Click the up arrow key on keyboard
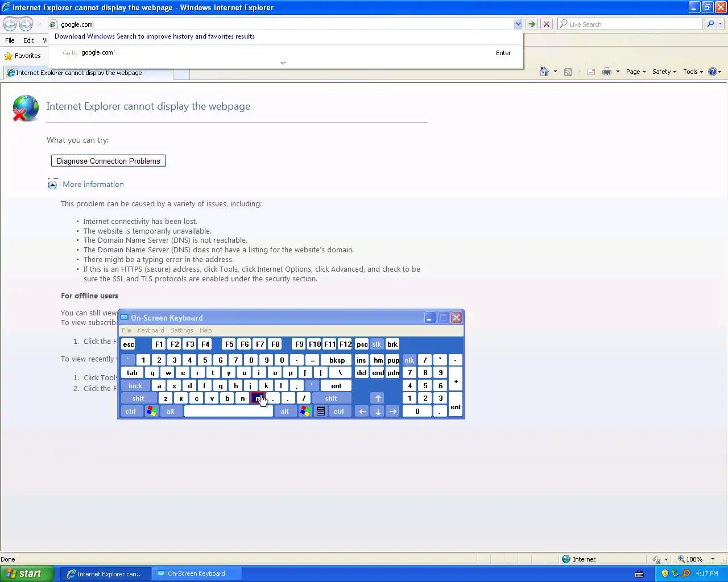 [378, 398]
